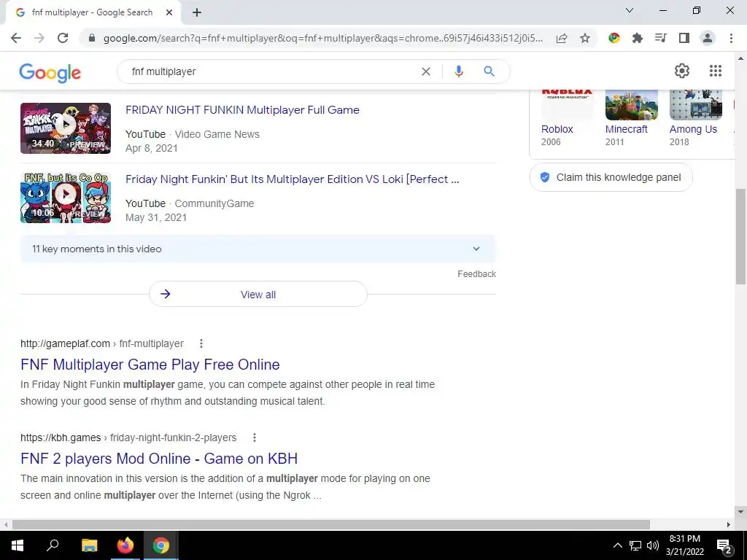This screenshot has width=747, height=560.
Task: Click the lock icon in address bar
Action: [92, 38]
